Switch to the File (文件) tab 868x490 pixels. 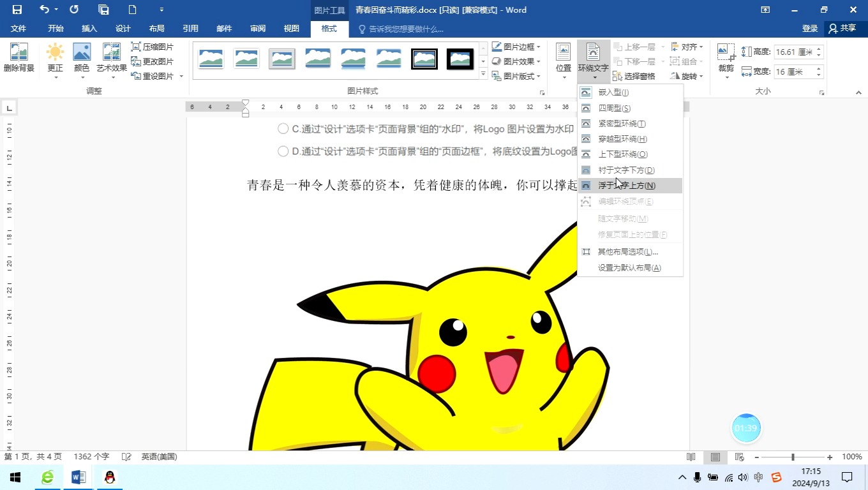[x=19, y=29]
